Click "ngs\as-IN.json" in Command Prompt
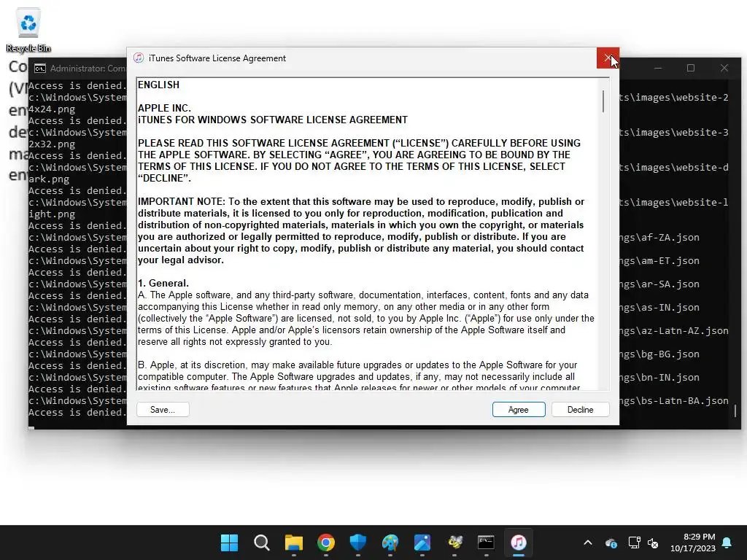 (659, 307)
